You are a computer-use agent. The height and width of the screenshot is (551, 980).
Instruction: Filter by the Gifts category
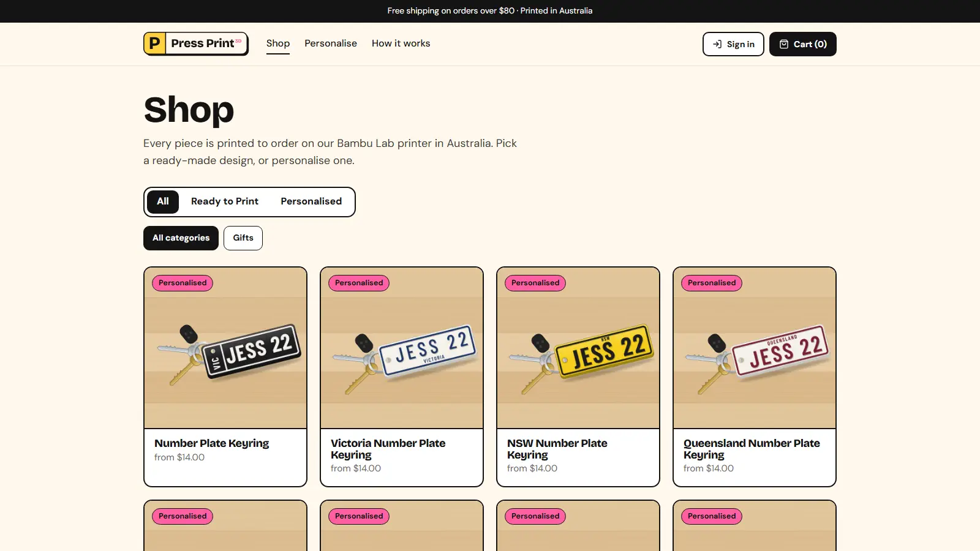(x=243, y=238)
